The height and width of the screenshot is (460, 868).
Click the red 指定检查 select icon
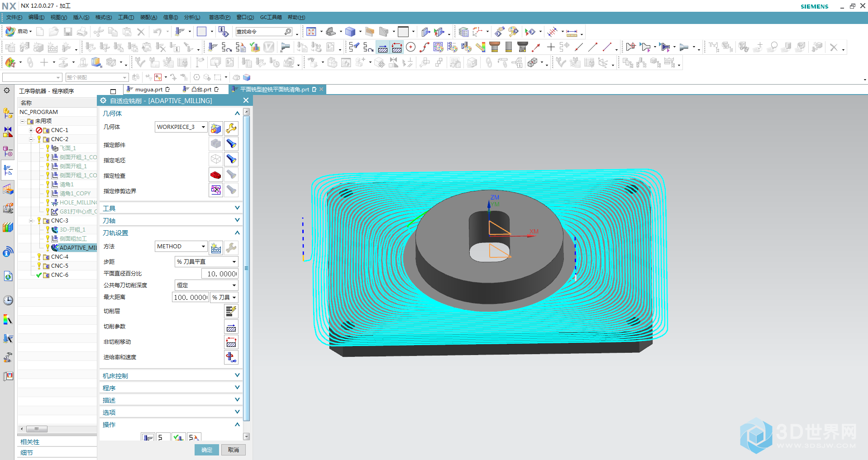click(x=216, y=175)
